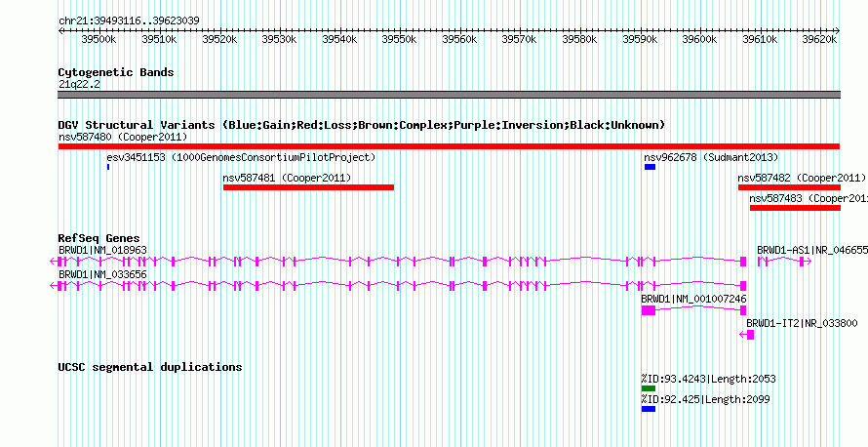Click the 39610k ruler tick label
Viewport: 868px width, 447px height.
[x=760, y=39]
